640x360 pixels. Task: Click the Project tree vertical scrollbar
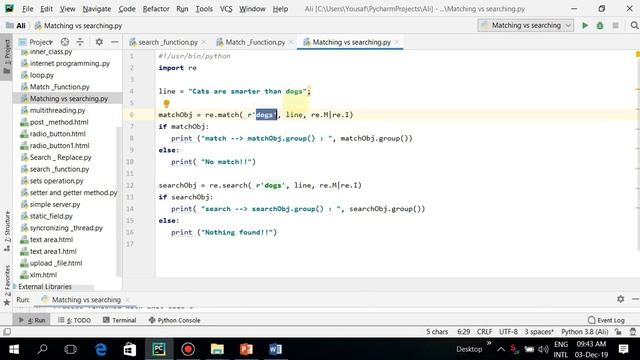119,201
